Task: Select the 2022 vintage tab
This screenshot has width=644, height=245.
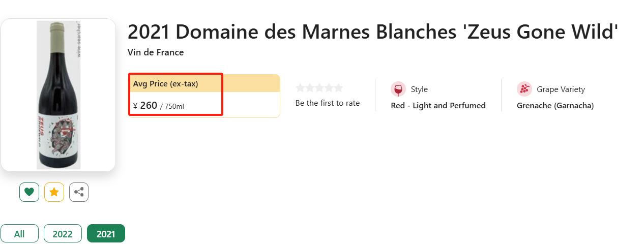Action: [x=63, y=234]
